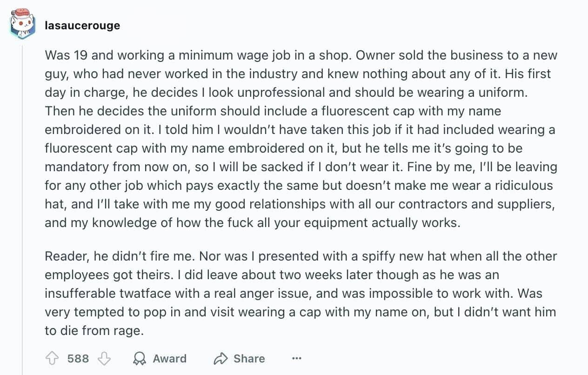Upvote the lasaucerouge comment
The height and width of the screenshot is (375, 588).
pyautogui.click(x=51, y=359)
